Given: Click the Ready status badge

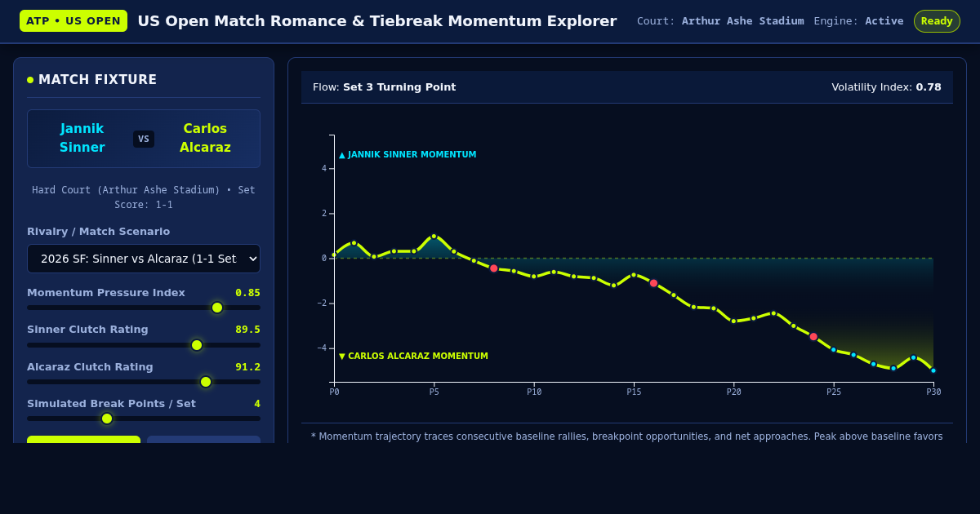Looking at the screenshot, I should click(937, 21).
